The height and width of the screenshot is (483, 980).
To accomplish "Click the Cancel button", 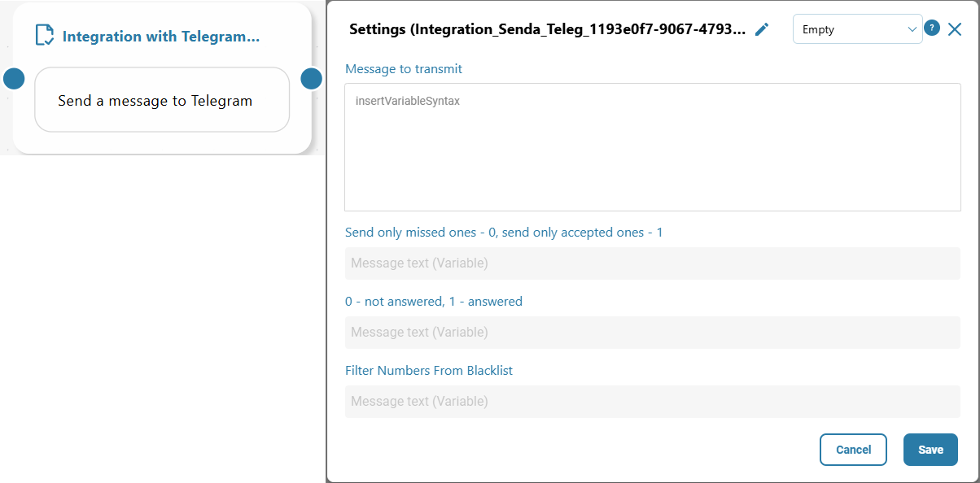I will 853,450.
